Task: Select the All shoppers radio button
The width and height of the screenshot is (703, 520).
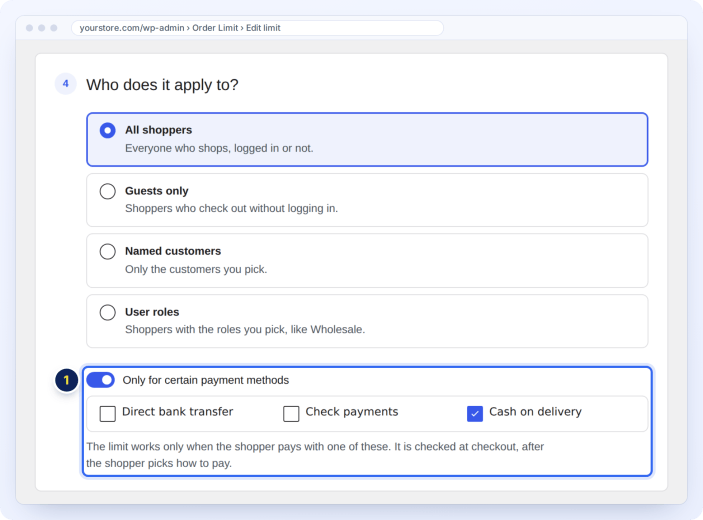Action: 108,130
